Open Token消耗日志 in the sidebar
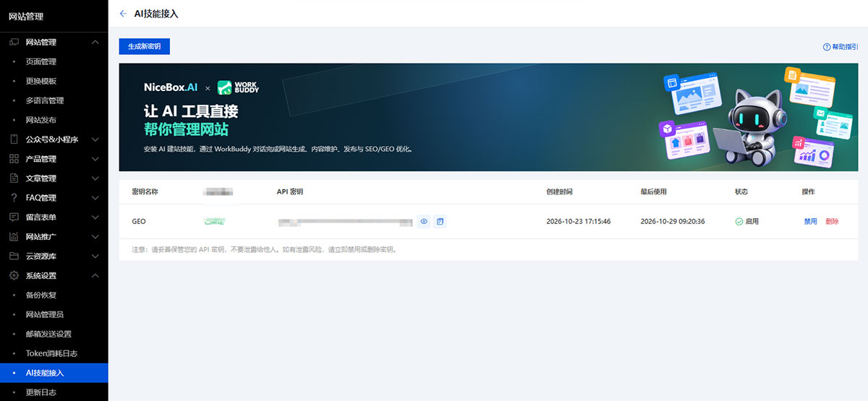Viewport: 868px width, 401px height. [x=51, y=354]
